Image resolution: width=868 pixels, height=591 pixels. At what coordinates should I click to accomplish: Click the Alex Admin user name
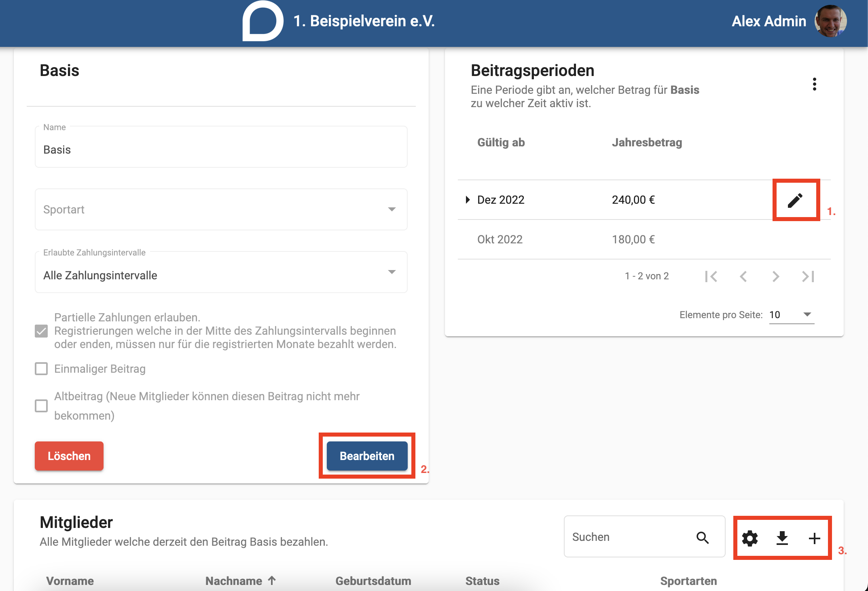pos(769,21)
